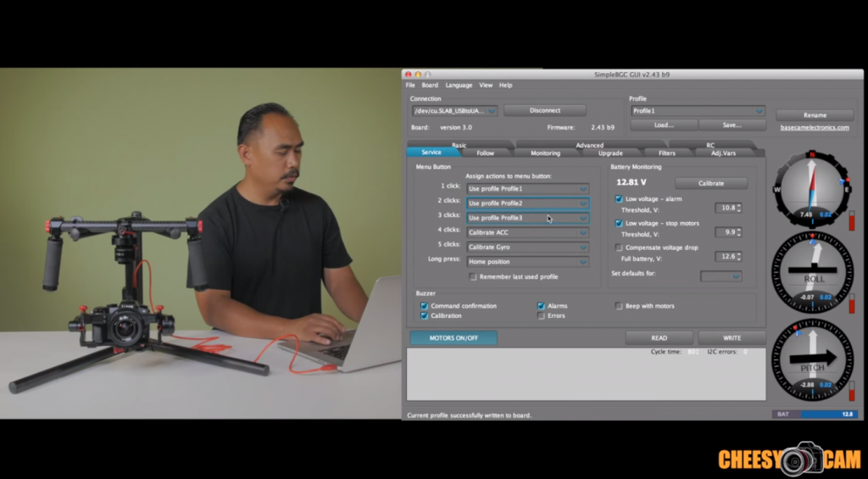The width and height of the screenshot is (868, 479).
Task: Click the compass heading gauge
Action: tap(812, 189)
